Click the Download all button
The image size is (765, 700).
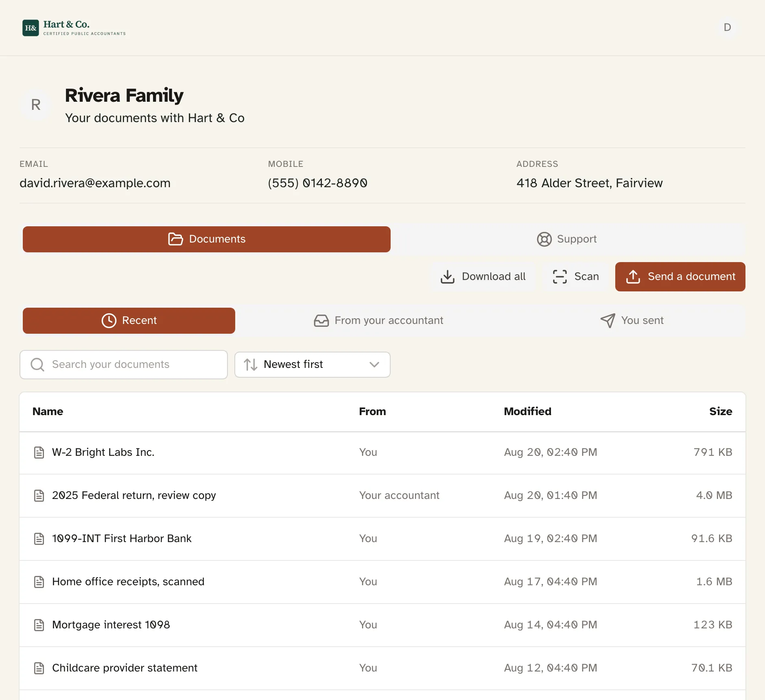483,277
